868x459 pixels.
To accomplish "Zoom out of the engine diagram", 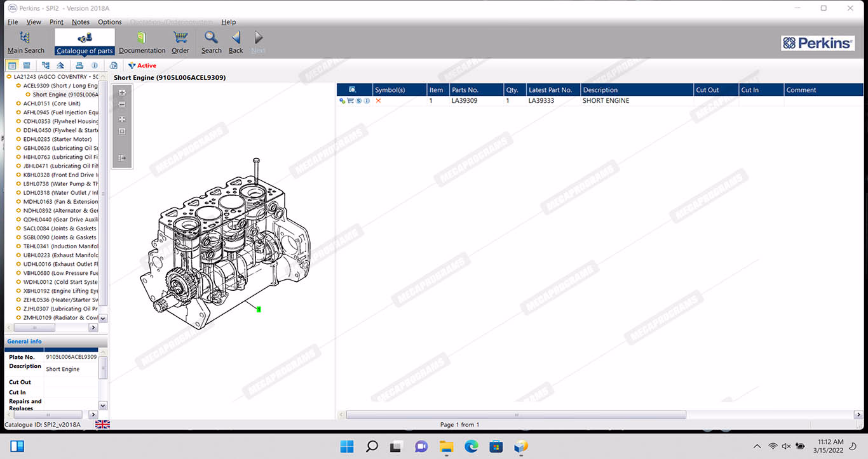I will [x=122, y=105].
